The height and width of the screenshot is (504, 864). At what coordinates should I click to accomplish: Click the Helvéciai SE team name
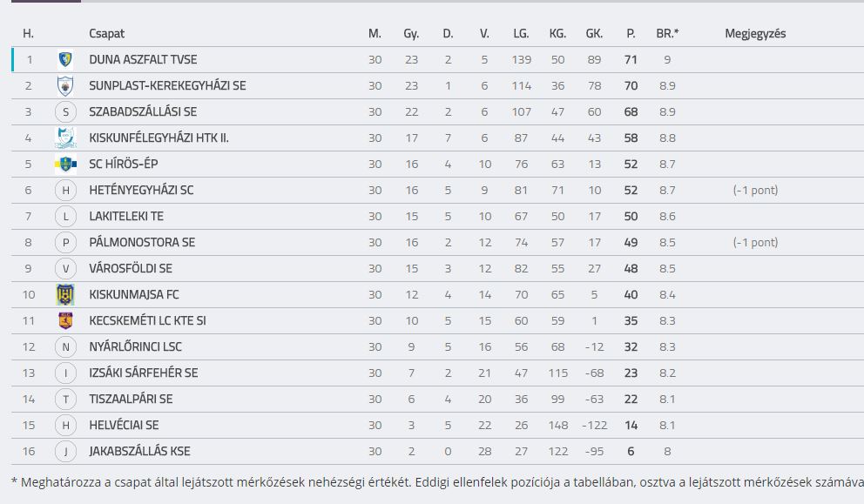[x=124, y=426]
